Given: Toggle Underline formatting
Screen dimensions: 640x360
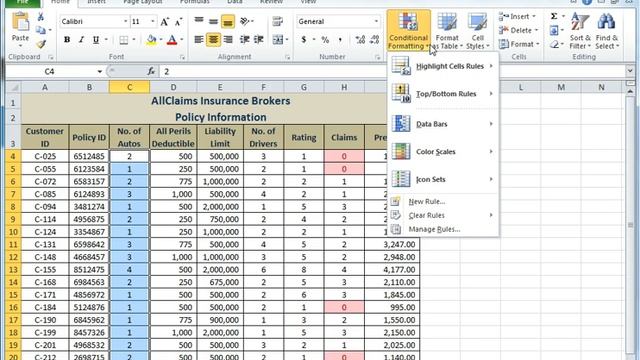Looking at the screenshot, I should [96, 40].
